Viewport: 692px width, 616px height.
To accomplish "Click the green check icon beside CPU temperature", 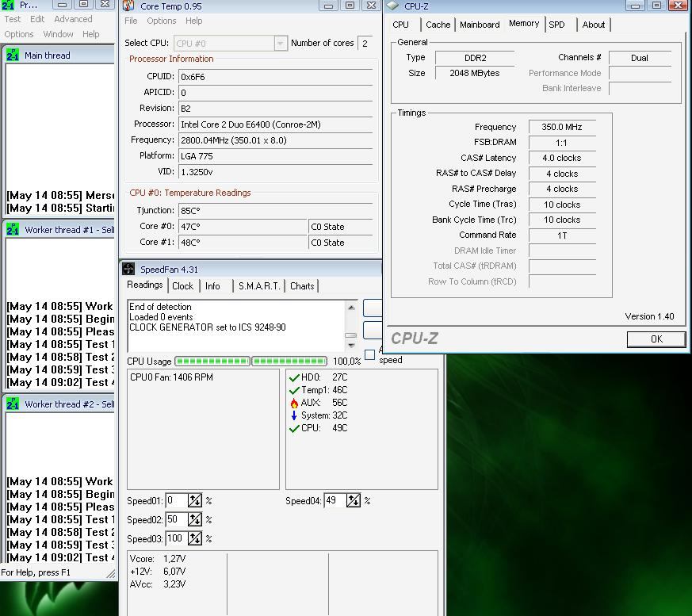I will tap(294, 428).
